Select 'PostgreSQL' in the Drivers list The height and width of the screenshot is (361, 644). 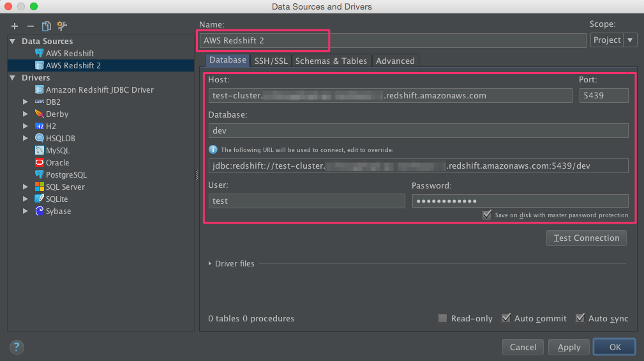(x=101, y=174)
